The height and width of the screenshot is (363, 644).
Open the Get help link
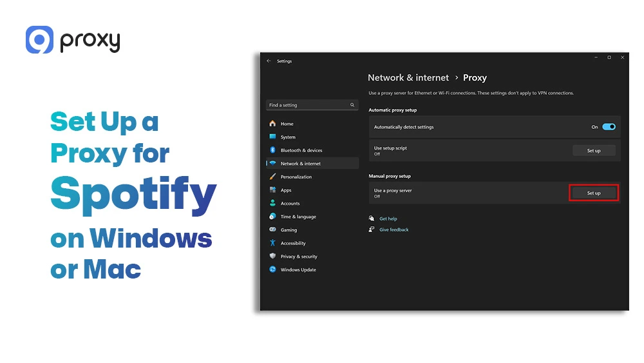coord(388,219)
